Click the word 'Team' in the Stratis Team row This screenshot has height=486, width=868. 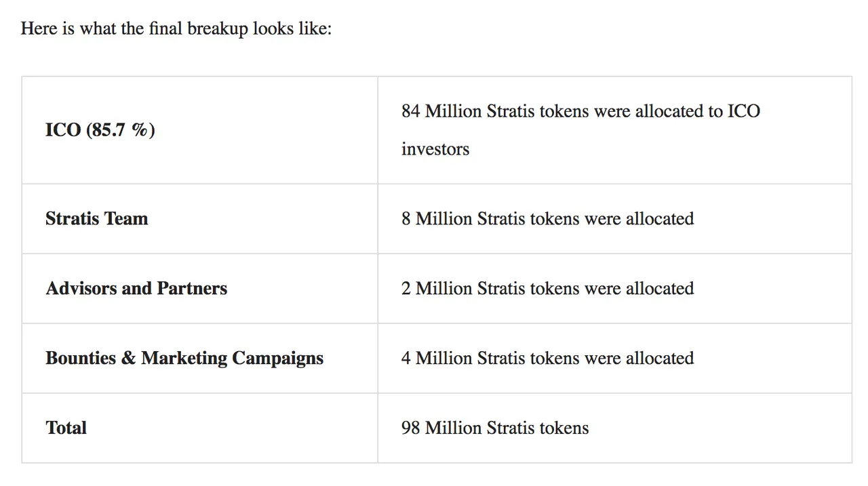point(127,219)
